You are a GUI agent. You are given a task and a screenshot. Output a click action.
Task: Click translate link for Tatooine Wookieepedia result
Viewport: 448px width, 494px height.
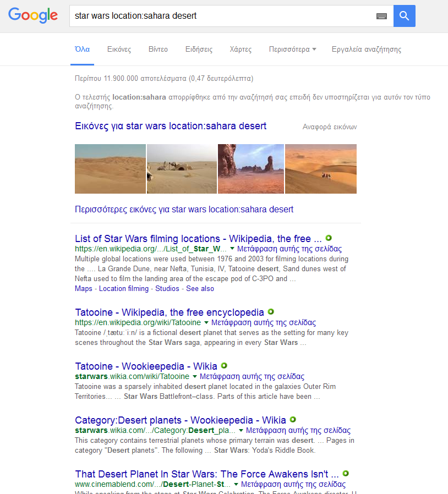[x=252, y=376]
